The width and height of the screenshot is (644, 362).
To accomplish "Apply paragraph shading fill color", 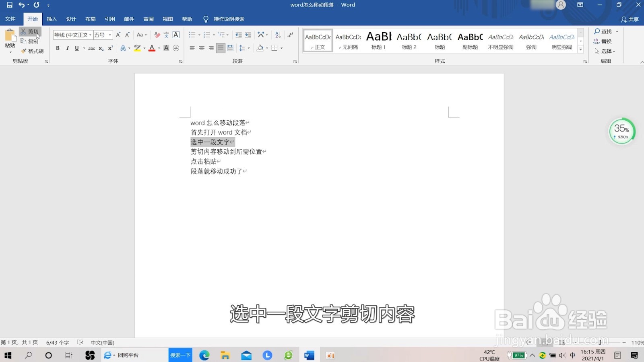I will tap(260, 48).
